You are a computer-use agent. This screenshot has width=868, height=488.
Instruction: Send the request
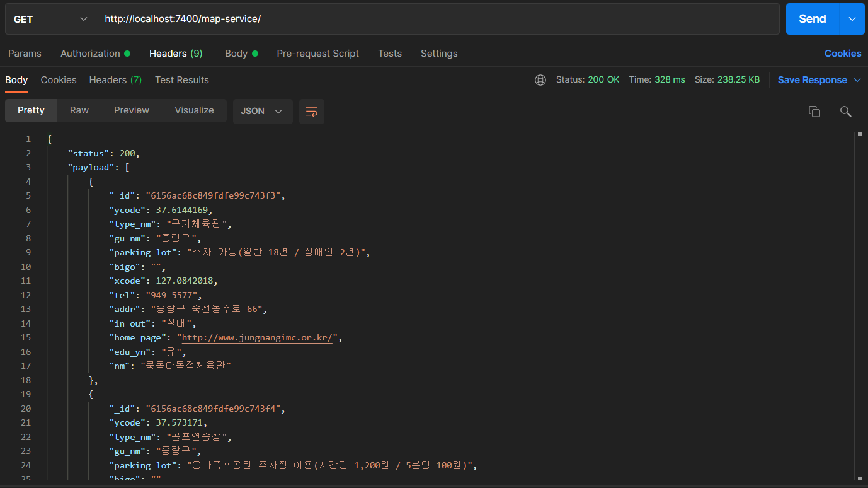click(813, 19)
